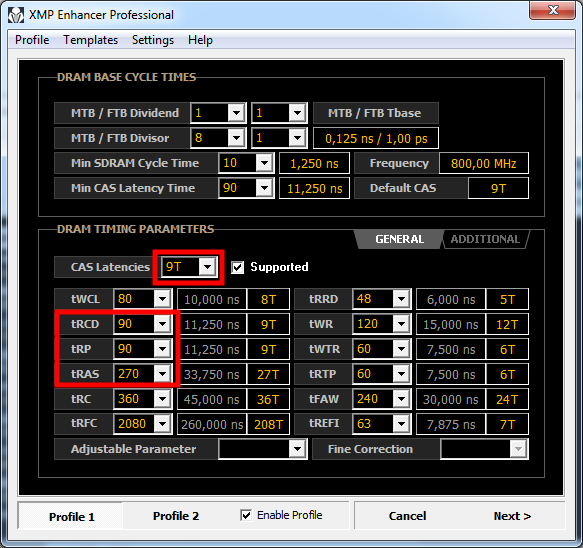This screenshot has height=548, width=583.
Task: Click the MTB / FTB Tbase label
Action: pos(376,113)
